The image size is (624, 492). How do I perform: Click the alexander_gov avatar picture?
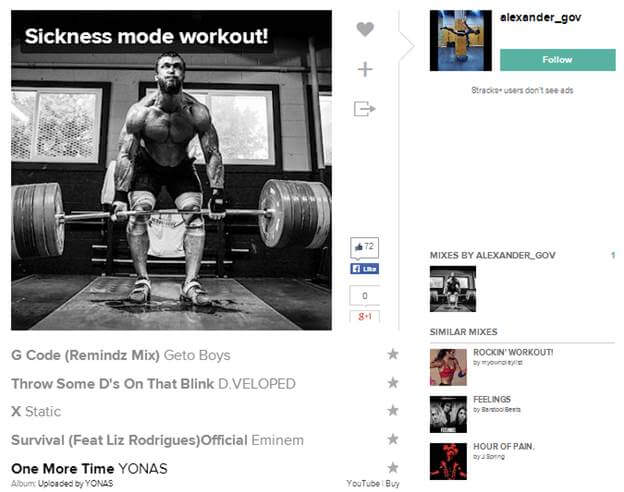pyautogui.click(x=460, y=41)
